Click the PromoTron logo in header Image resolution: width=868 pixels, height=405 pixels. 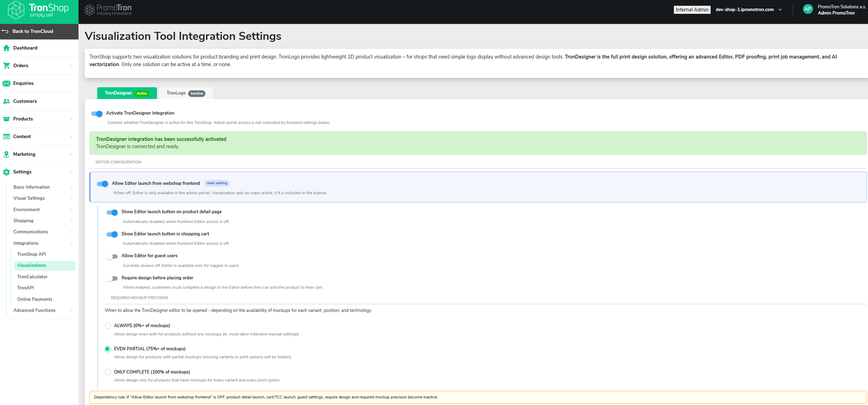(108, 10)
